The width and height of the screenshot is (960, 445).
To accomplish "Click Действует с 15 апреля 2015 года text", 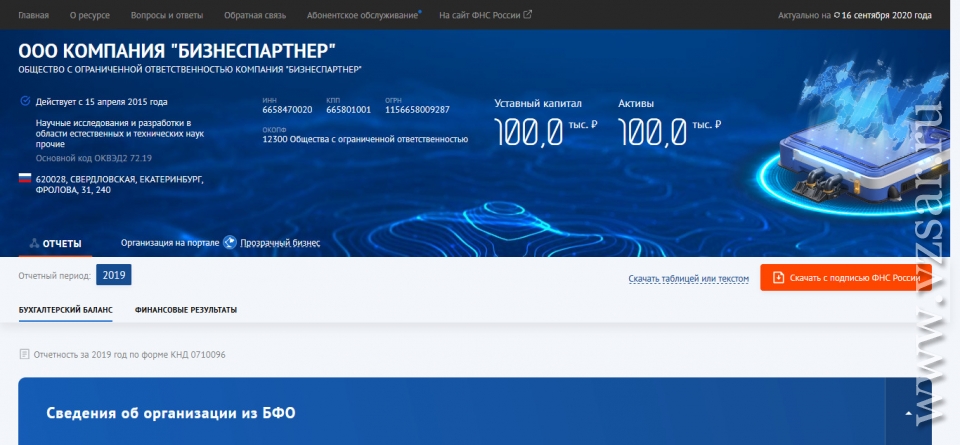I will (101, 102).
